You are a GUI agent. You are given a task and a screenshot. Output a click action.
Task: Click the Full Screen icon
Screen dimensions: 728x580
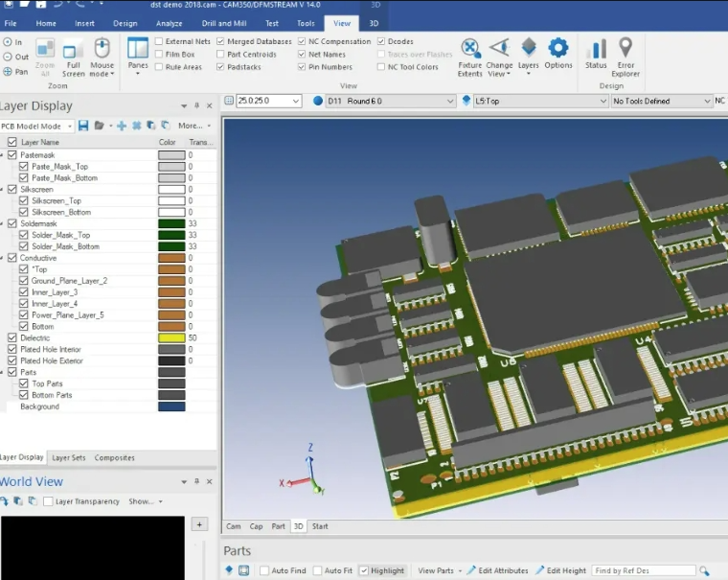pos(73,50)
